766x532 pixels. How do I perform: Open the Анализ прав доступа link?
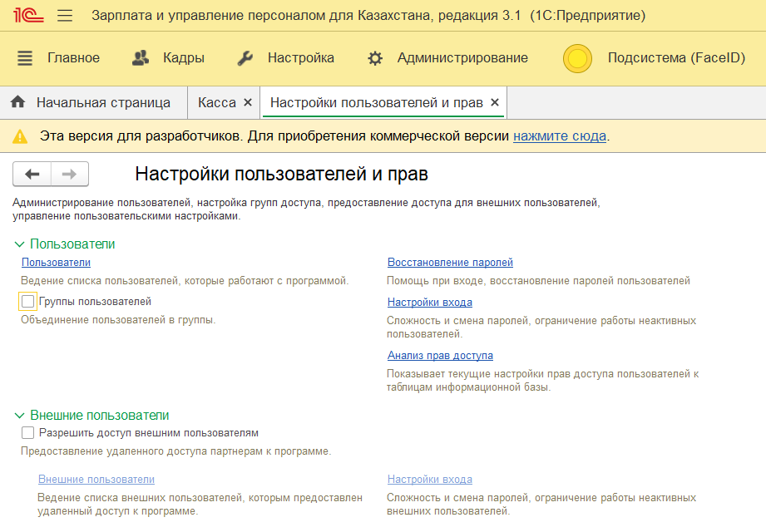440,356
